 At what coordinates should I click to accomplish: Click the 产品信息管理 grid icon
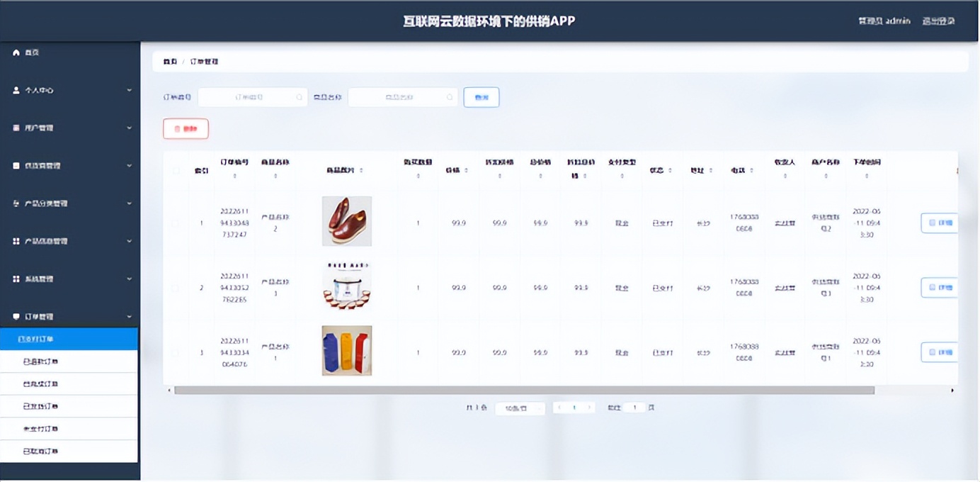(x=16, y=241)
